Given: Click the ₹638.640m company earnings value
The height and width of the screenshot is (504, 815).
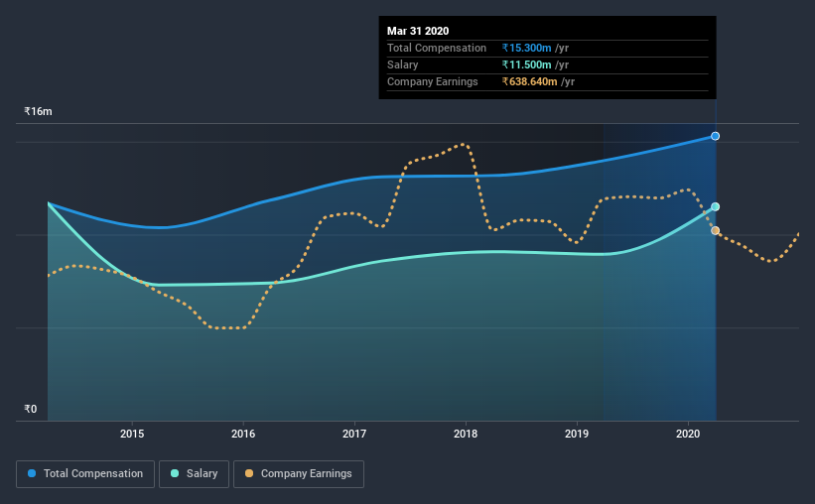Looking at the screenshot, I should pos(530,81).
